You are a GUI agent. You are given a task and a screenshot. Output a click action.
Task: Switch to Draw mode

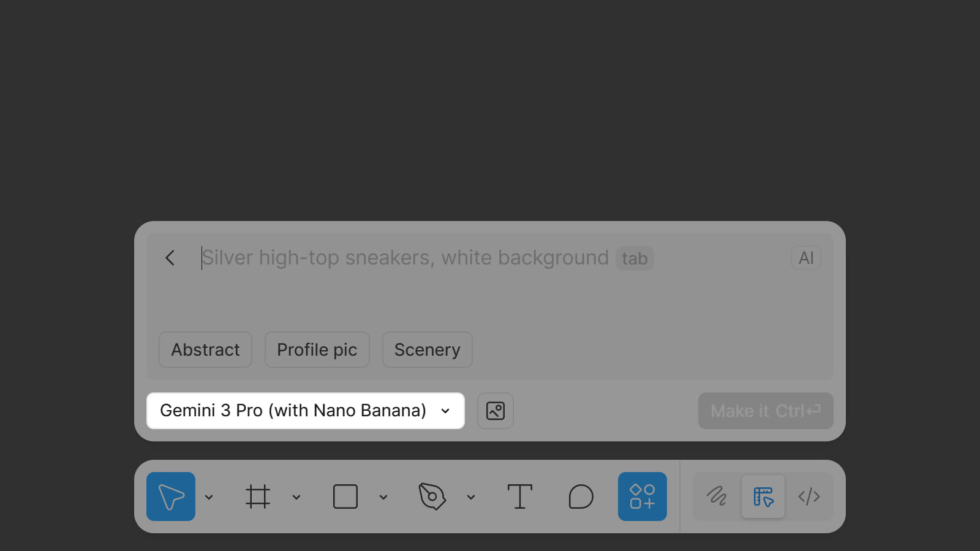[717, 497]
